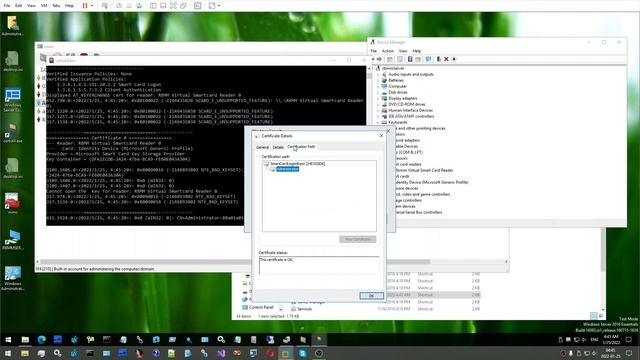Open the General tab in Certificate Details
This screenshot has height=360, width=640.
(262, 147)
